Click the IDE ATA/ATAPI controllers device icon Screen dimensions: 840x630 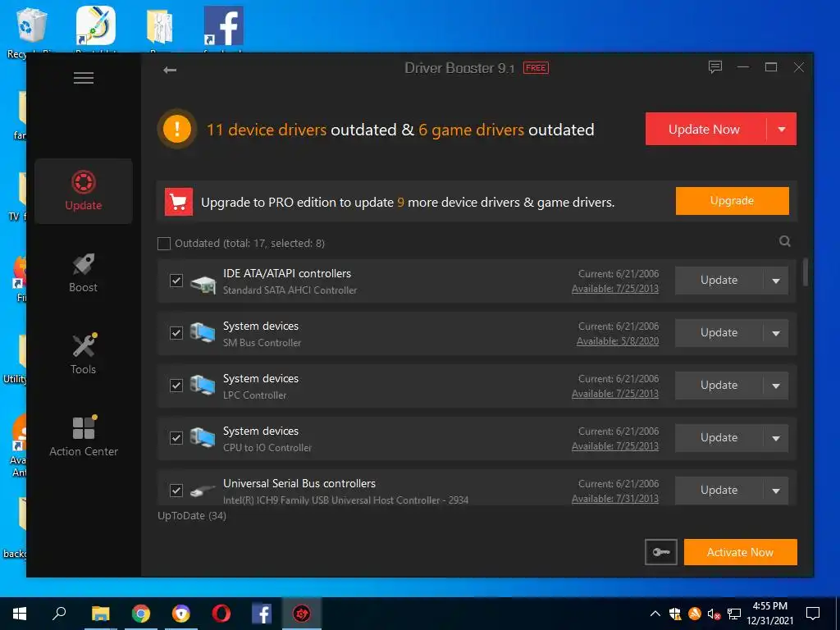pyautogui.click(x=203, y=284)
